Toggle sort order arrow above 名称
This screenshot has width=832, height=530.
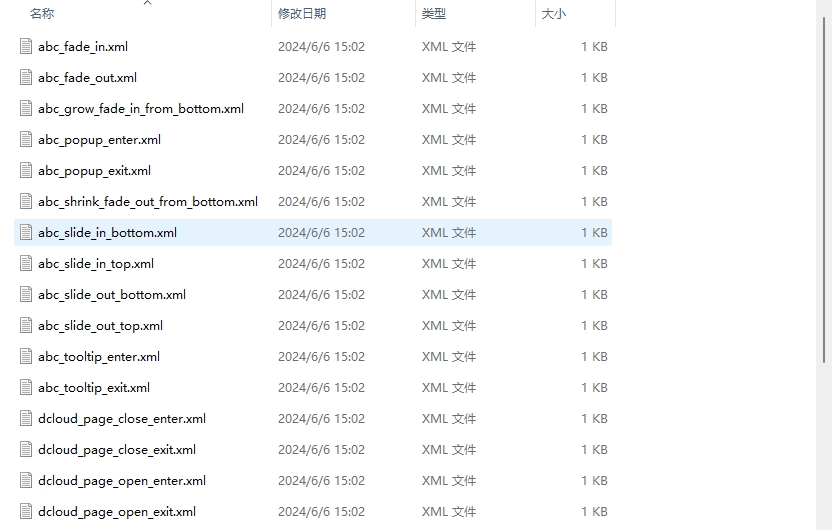(x=148, y=3)
